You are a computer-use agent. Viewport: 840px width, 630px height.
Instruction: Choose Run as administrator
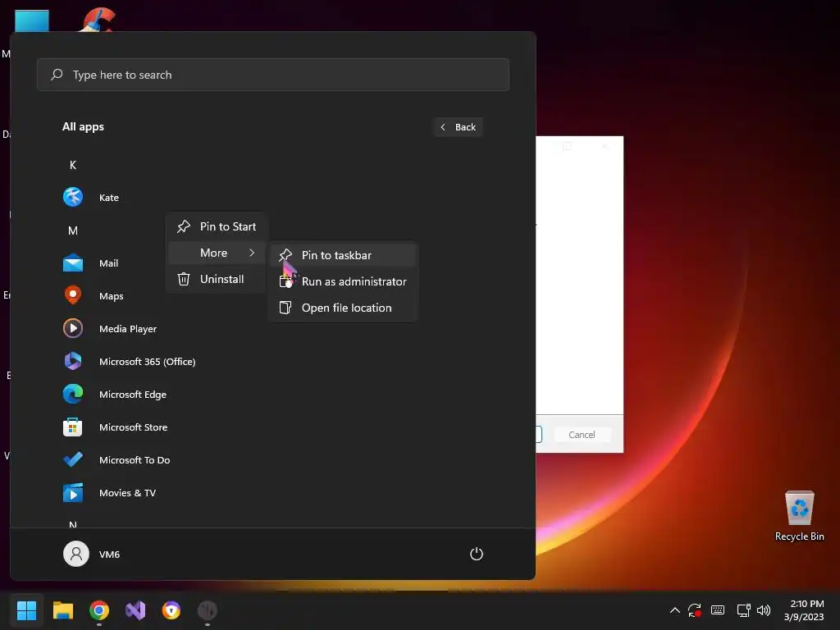344,281
